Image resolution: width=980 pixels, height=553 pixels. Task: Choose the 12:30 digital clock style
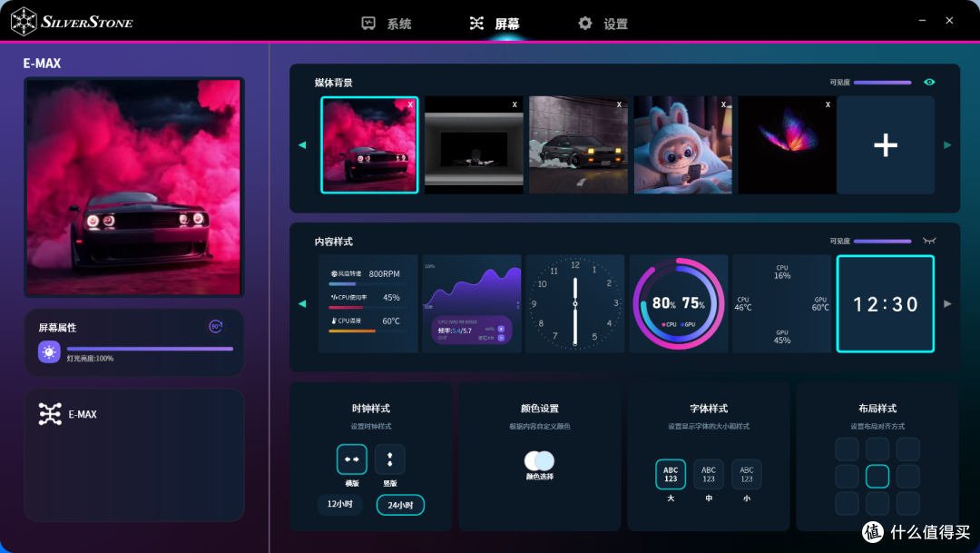[x=886, y=304]
